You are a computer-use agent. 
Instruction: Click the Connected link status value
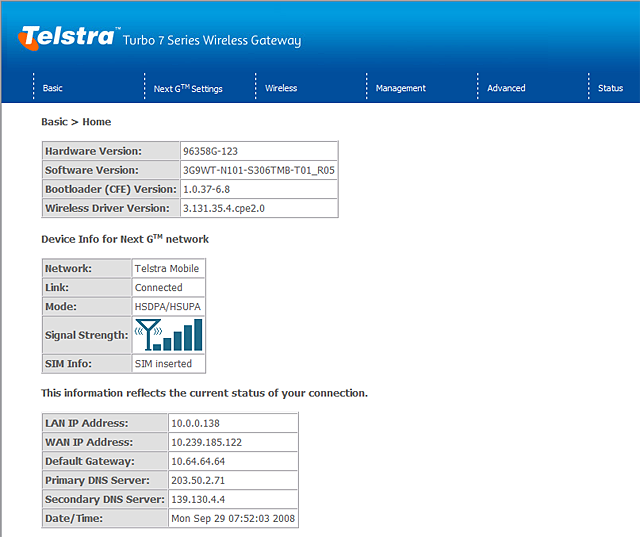pos(158,287)
